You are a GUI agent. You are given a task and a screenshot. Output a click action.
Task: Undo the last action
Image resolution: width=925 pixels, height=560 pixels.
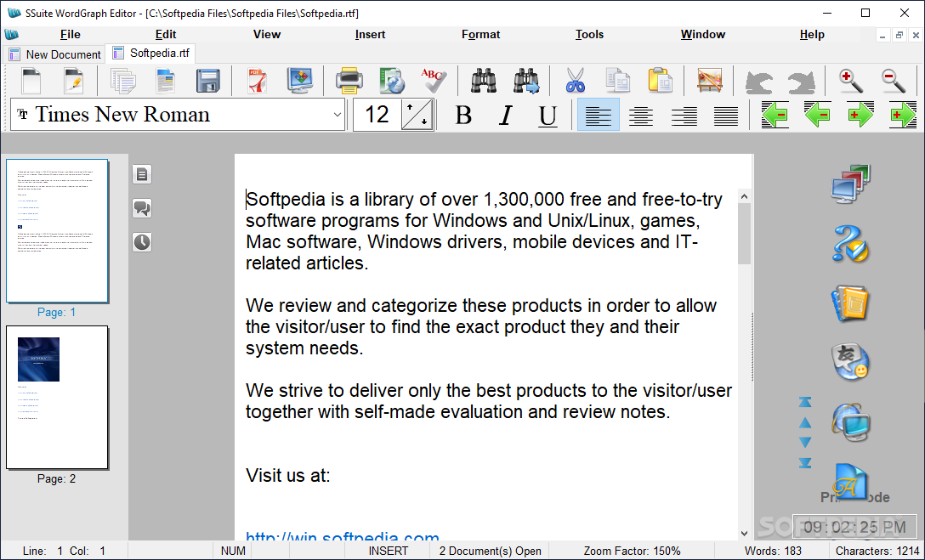click(x=758, y=82)
